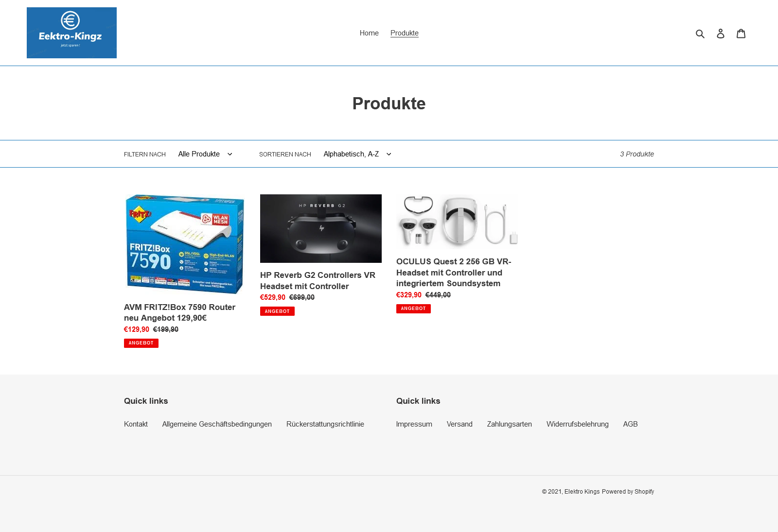This screenshot has height=532, width=778.
Task: Click the Angebot badge under Oculus Quest
Action: pyautogui.click(x=413, y=309)
